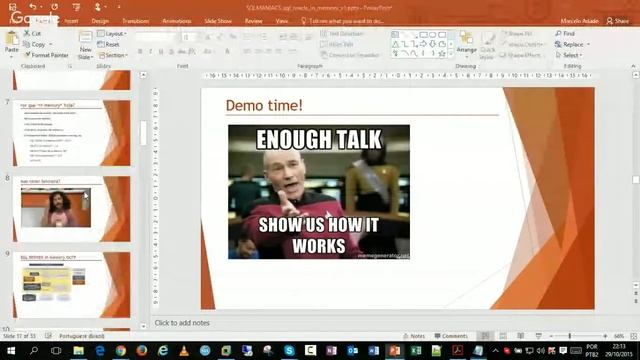Click the zoom in plus button

(x=605, y=336)
